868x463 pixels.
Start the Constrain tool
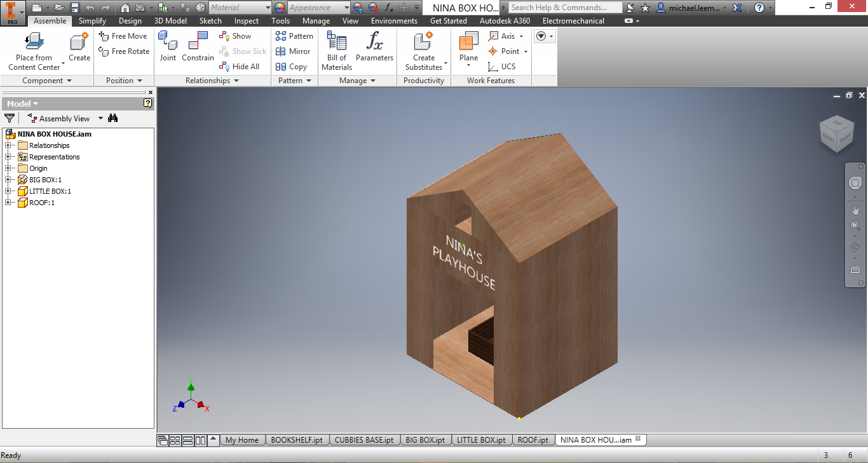point(198,47)
